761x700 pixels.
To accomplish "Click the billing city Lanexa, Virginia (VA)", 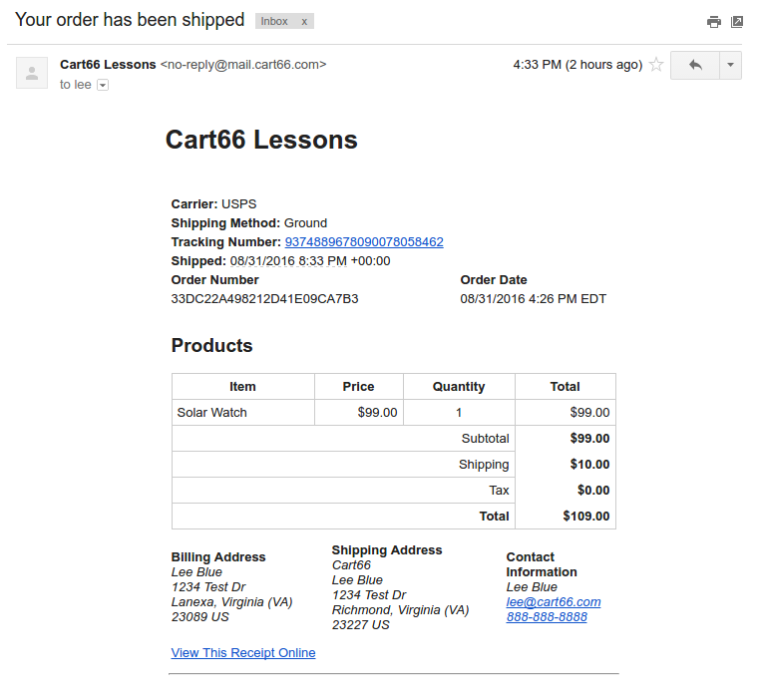I will 232,602.
